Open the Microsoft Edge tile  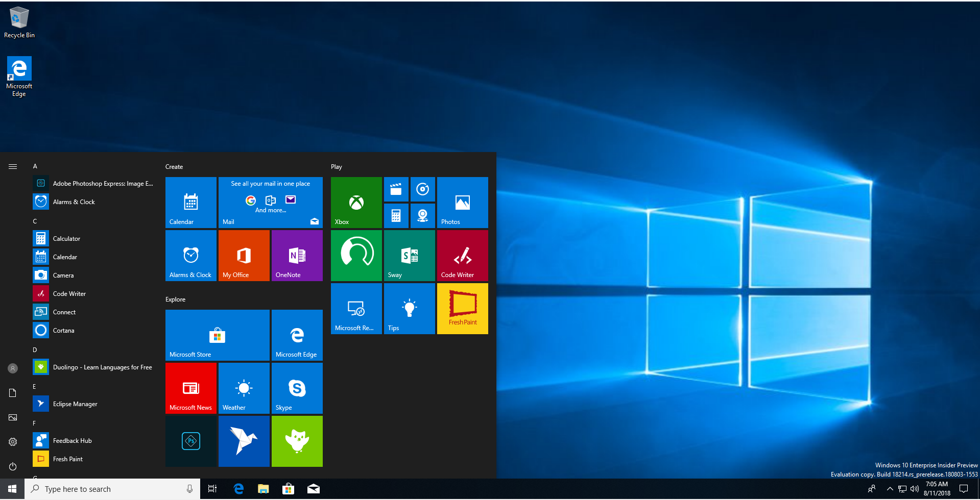coord(297,335)
